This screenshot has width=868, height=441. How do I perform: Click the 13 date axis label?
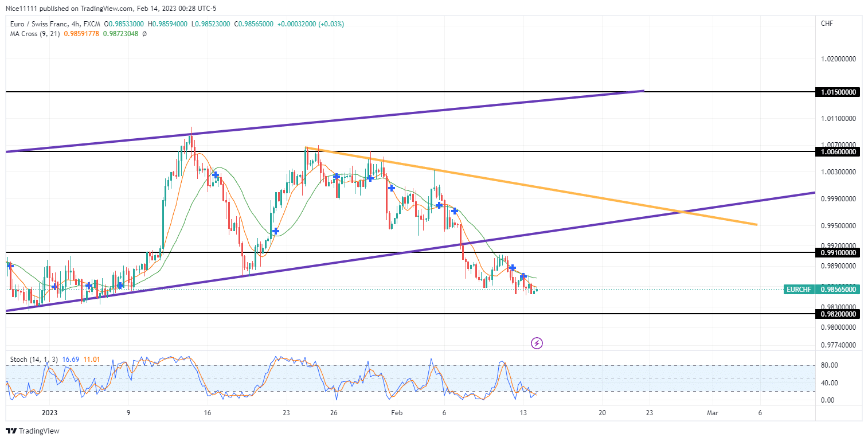(x=523, y=412)
